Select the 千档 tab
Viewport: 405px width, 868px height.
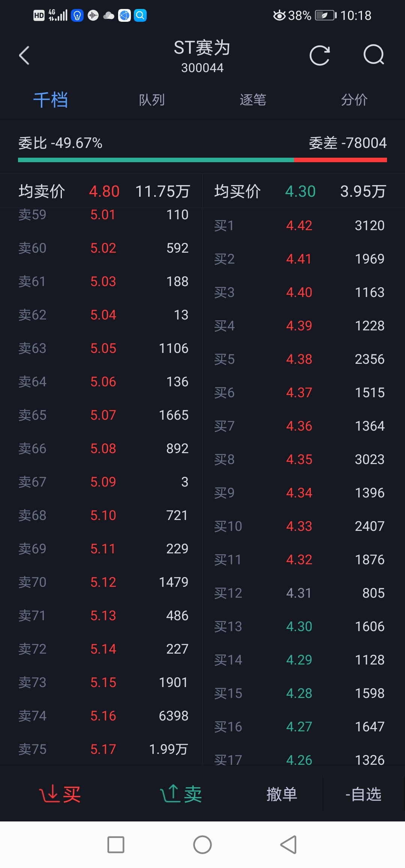coord(51,100)
